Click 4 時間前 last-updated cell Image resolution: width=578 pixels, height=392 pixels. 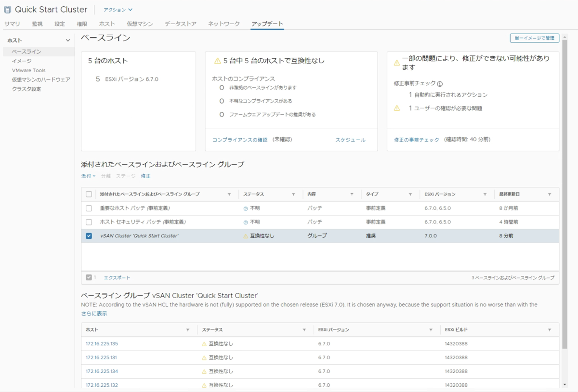pyautogui.click(x=509, y=222)
